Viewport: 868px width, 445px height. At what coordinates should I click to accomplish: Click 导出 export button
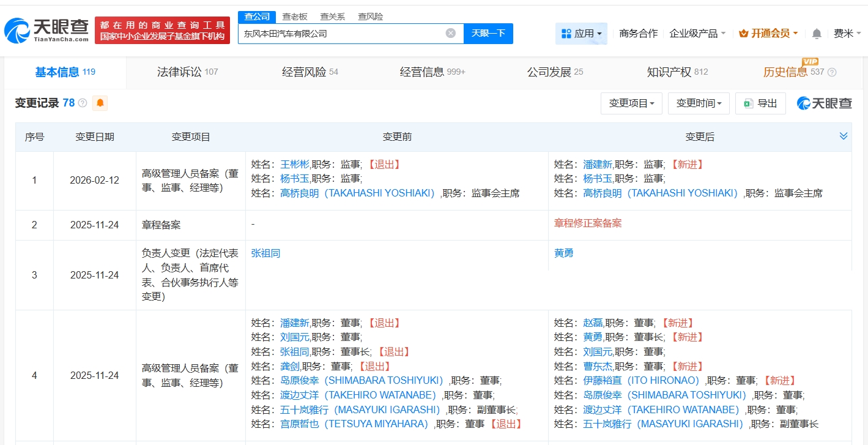click(760, 103)
